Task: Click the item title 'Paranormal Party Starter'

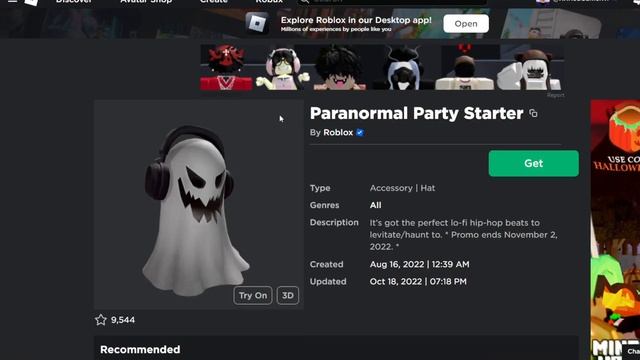Action: [x=416, y=113]
